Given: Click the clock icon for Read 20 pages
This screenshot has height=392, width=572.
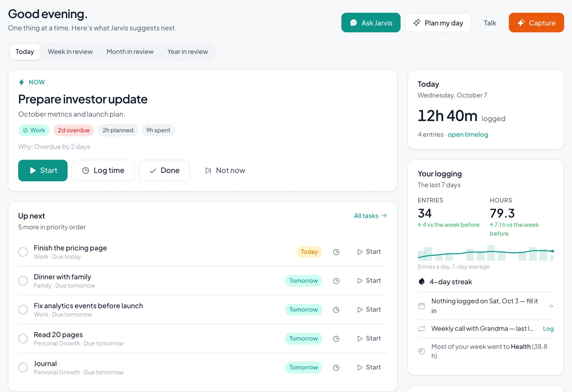Looking at the screenshot, I should coord(336,339).
